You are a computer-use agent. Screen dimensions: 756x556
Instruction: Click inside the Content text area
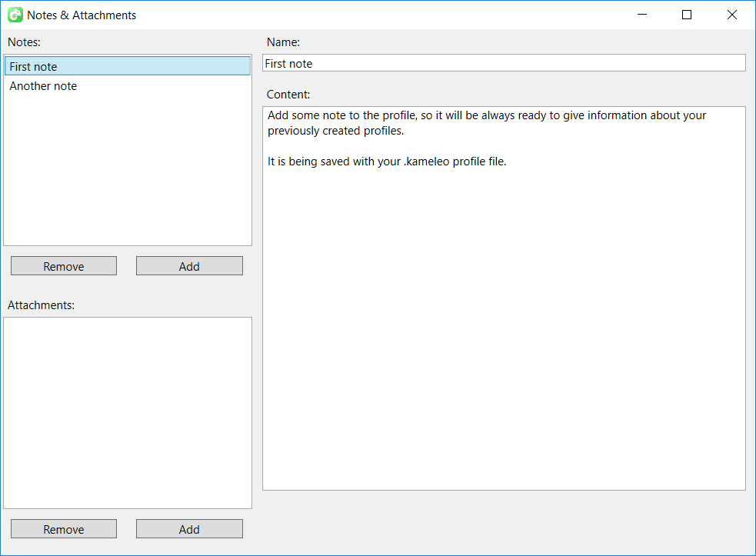point(504,298)
